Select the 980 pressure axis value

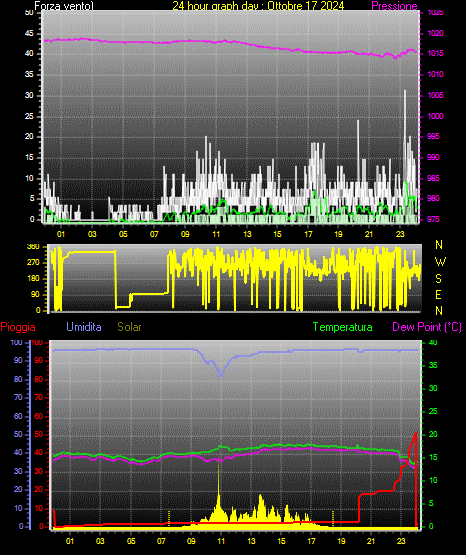(433, 198)
